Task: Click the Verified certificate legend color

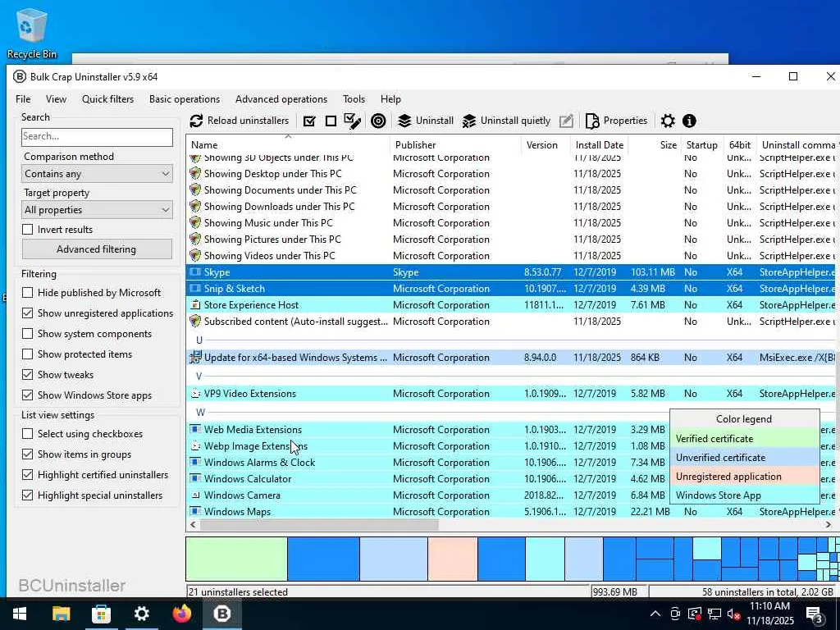Action: point(745,439)
